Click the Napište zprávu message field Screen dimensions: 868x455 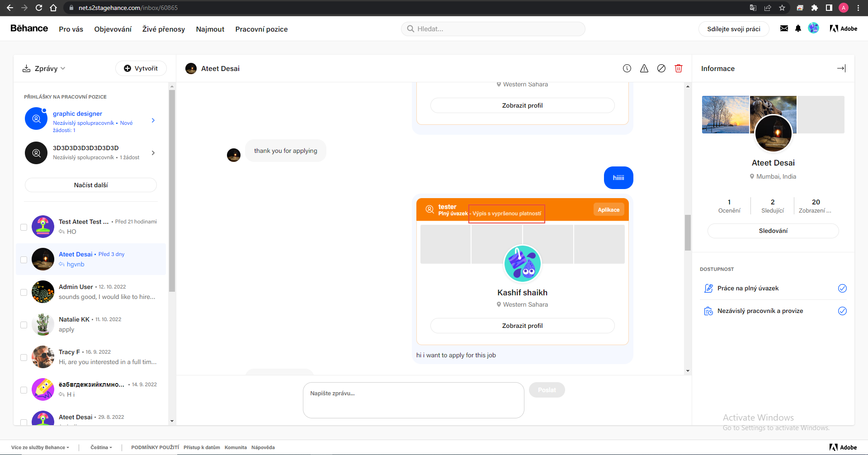pyautogui.click(x=413, y=400)
